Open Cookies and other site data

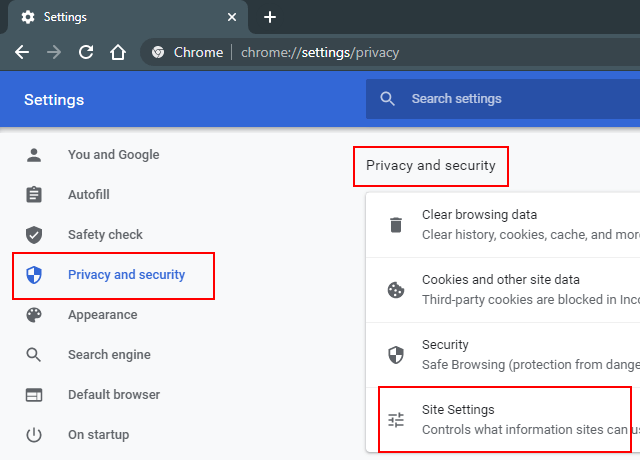coord(503,290)
